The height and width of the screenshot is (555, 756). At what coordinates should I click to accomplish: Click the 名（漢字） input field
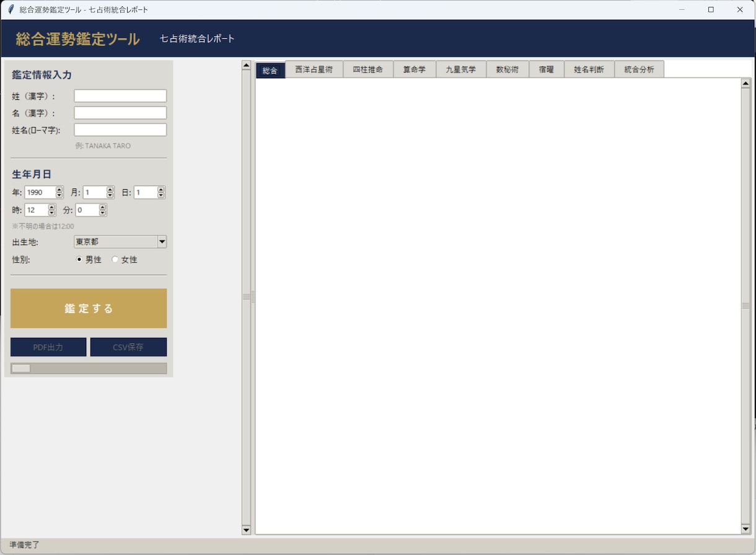coord(120,113)
